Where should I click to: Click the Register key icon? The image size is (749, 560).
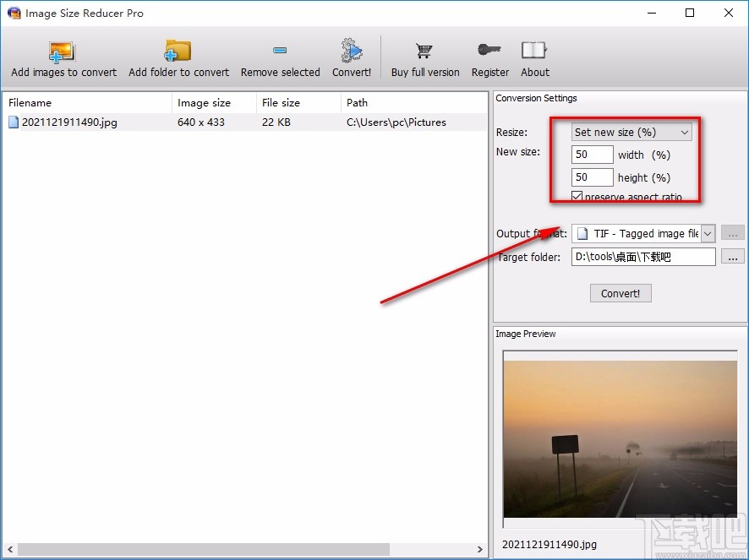490,52
